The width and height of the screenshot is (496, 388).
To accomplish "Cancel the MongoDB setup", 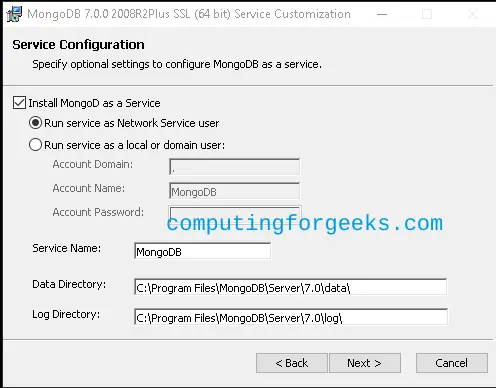I will click(452, 363).
